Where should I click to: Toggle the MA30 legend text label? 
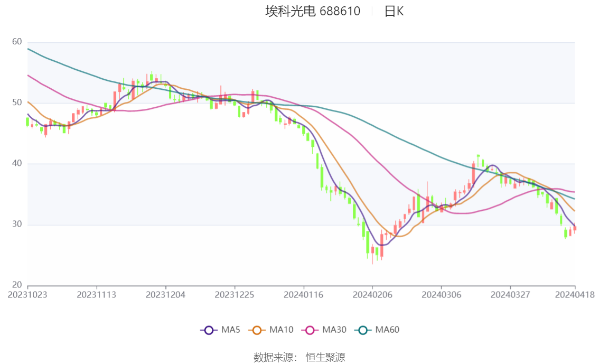(334, 330)
